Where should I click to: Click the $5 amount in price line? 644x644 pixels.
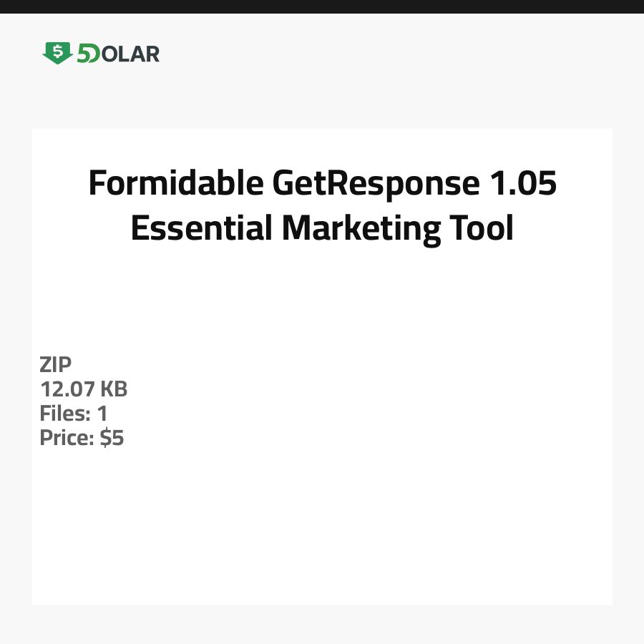coord(112,438)
